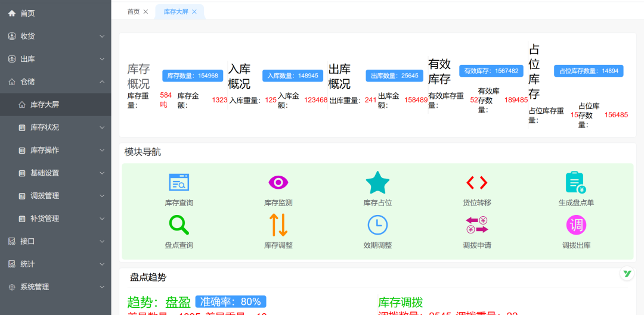Viewport: 644px width, 315px height.
Task: Click the 生成盘点单 clipboard icon
Action: pos(575,183)
